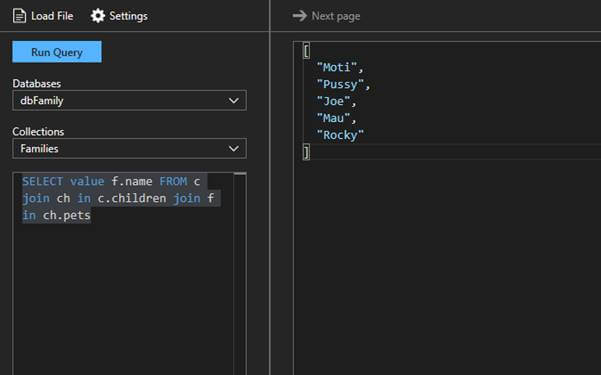Image resolution: width=601 pixels, height=375 pixels.
Task: Click the "Joe" result value
Action: [x=334, y=101]
